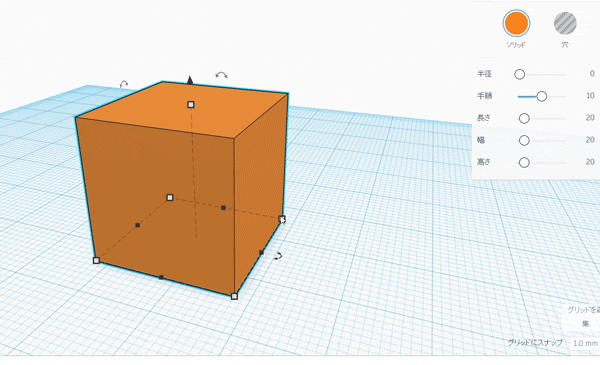Image resolution: width=600 pixels, height=365 pixels.
Task: Open the グリッドにスナップ 1.0 mm dropdown
Action: pyautogui.click(x=585, y=343)
